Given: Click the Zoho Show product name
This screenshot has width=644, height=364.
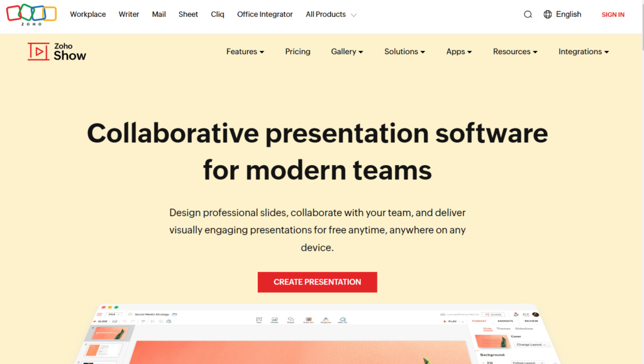Looking at the screenshot, I should click(x=70, y=52).
